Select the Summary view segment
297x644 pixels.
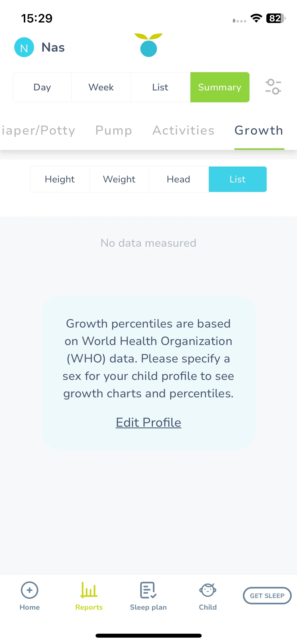pyautogui.click(x=220, y=87)
